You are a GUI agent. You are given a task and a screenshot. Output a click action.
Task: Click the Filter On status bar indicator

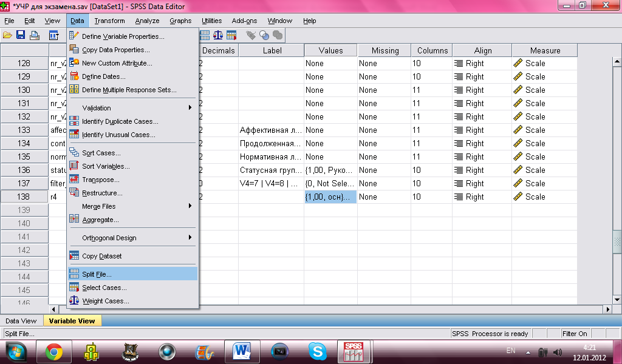[x=575, y=334]
